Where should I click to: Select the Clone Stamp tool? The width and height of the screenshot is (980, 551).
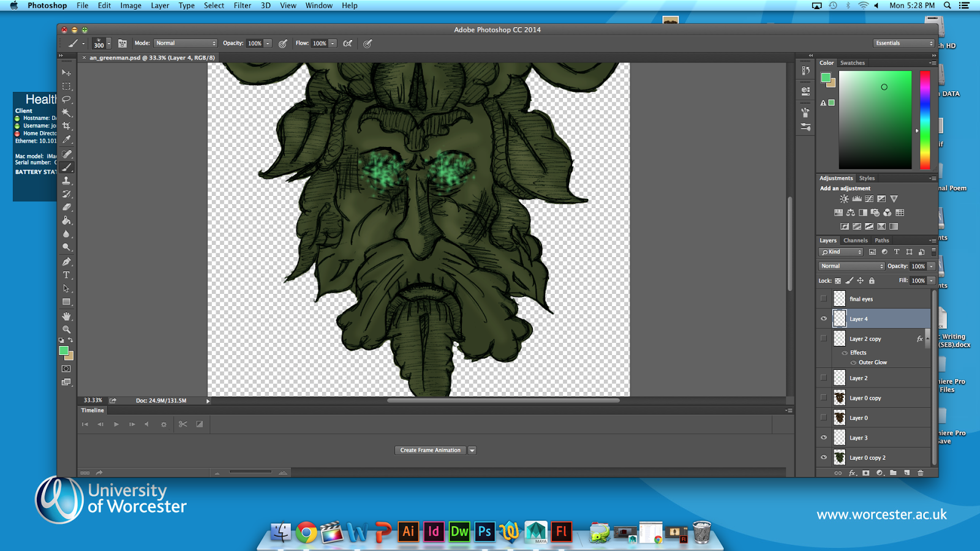click(66, 181)
